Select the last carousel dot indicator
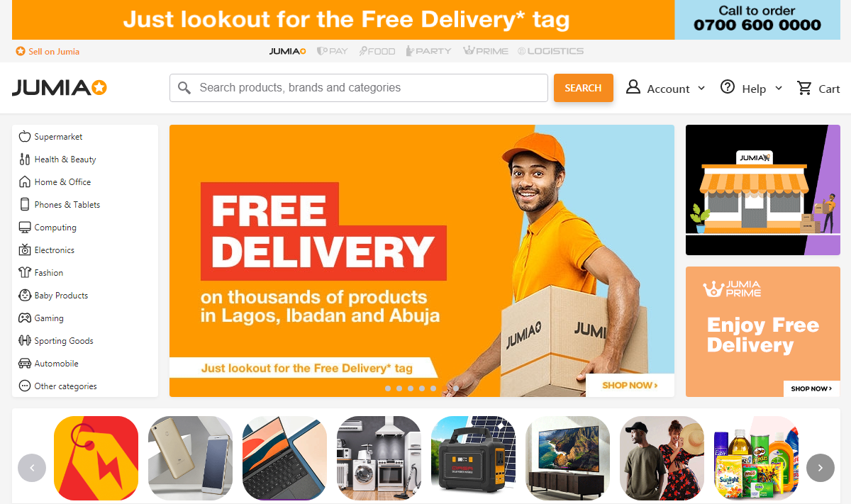851x504 pixels. coord(433,388)
